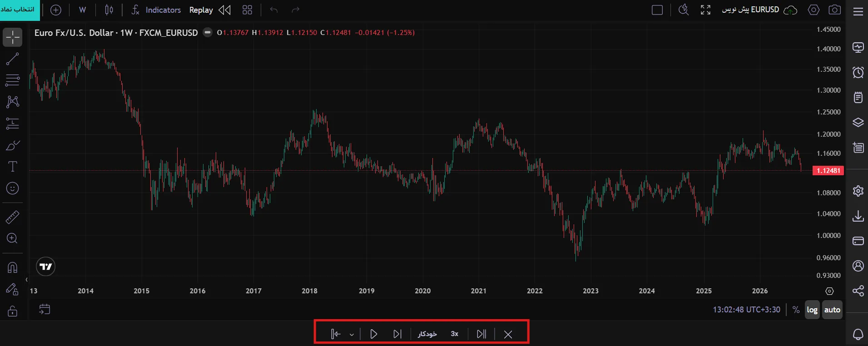Screen dimensions: 868x346
Task: Select the trend line drawing tool
Action: coord(13,59)
